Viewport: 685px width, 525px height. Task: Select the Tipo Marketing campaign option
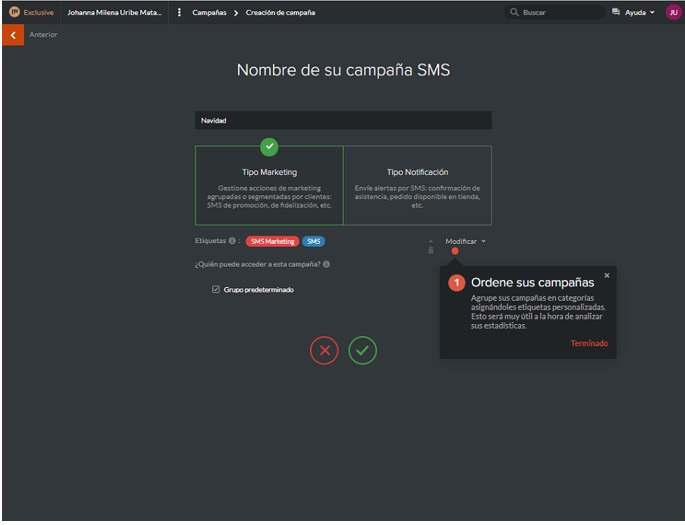click(x=269, y=185)
